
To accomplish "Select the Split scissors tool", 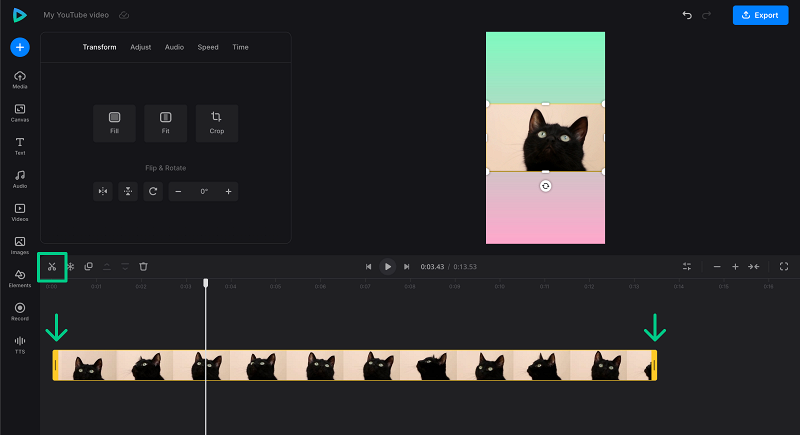I will [x=52, y=266].
